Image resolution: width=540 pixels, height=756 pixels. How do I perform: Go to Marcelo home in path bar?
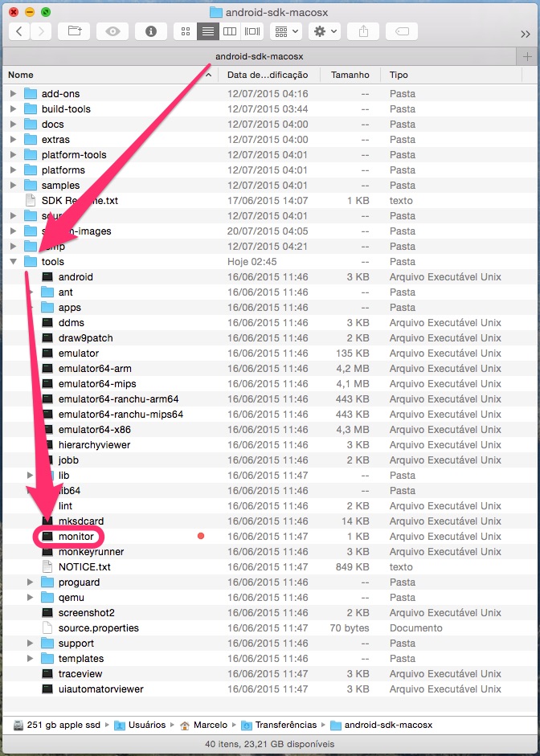point(203,725)
